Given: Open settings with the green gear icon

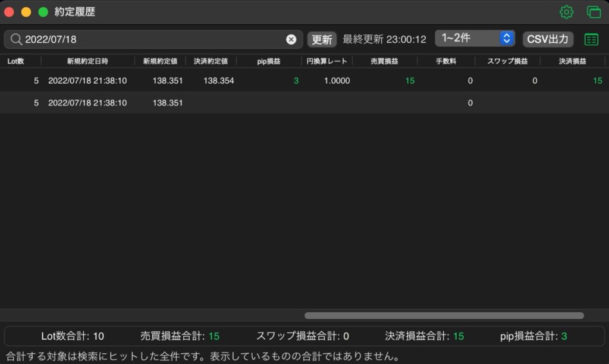Looking at the screenshot, I should (566, 12).
